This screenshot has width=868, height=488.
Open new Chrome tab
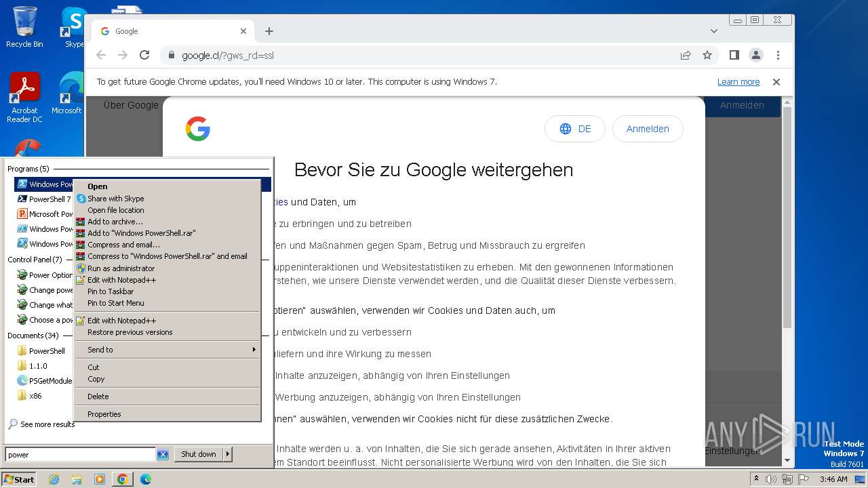[269, 31]
